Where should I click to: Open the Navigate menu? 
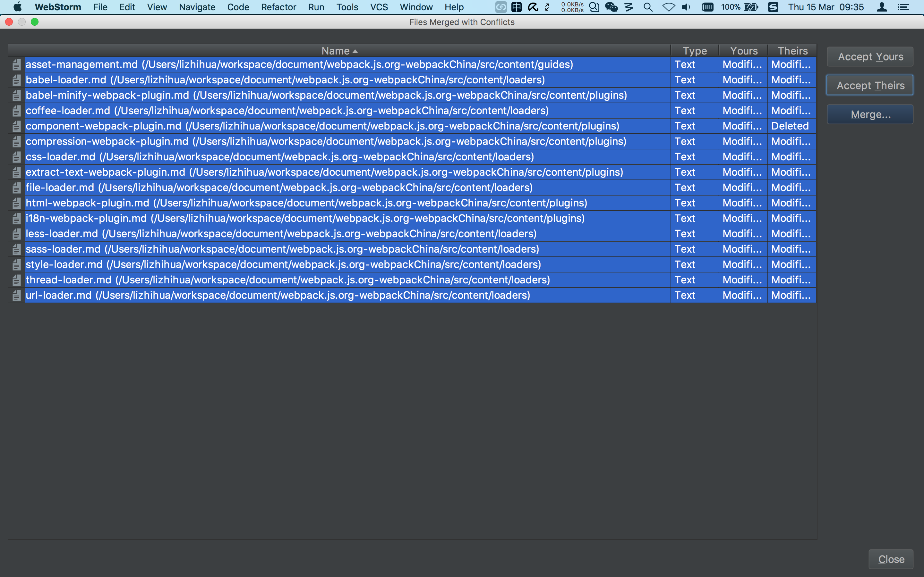click(x=197, y=7)
